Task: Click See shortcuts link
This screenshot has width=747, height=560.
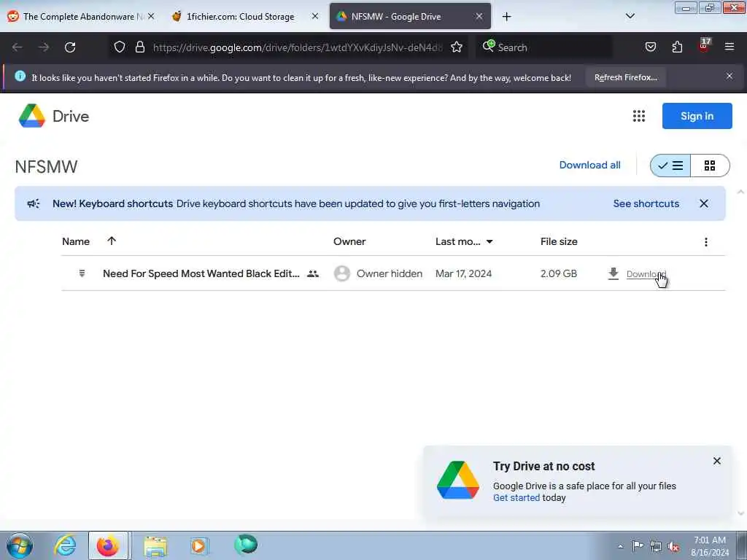Action: point(646,203)
